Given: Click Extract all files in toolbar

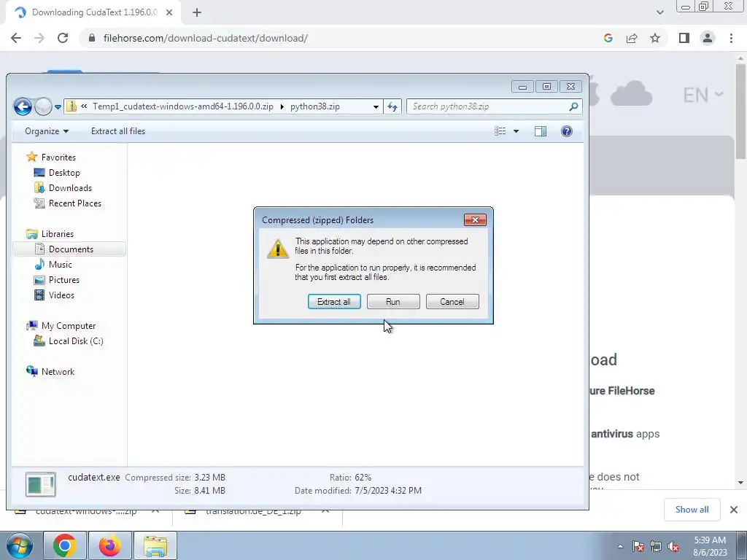Looking at the screenshot, I should (118, 131).
